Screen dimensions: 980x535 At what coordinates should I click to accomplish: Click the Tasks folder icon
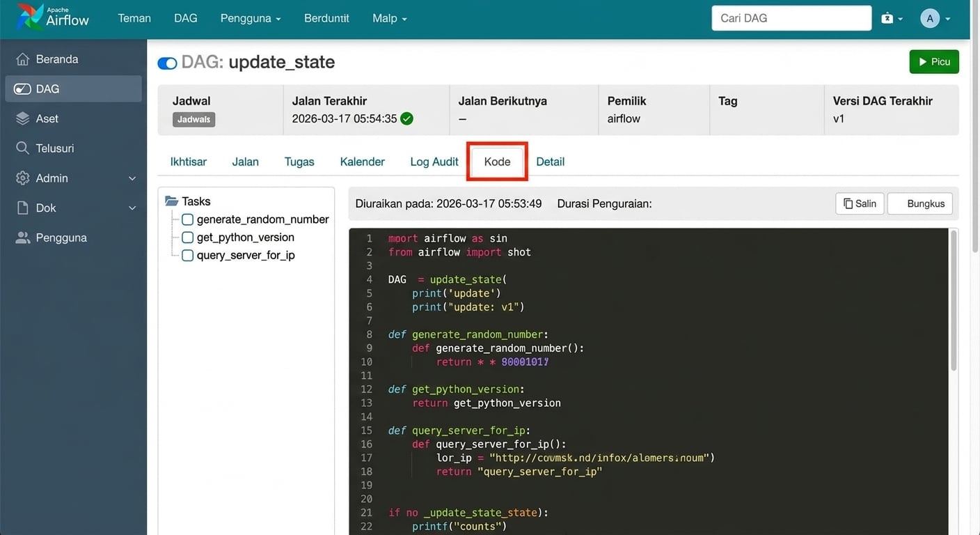171,201
